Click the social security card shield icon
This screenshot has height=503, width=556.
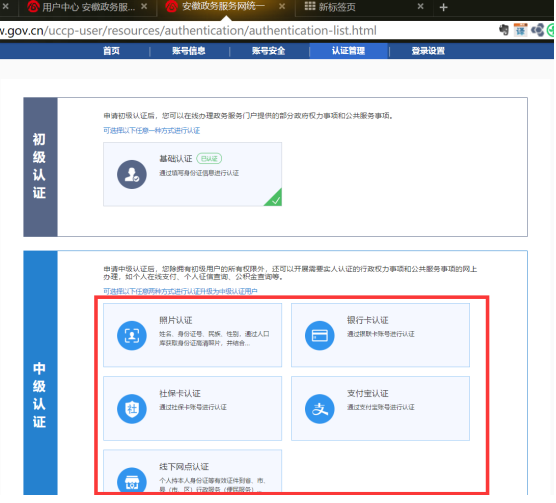(132, 409)
